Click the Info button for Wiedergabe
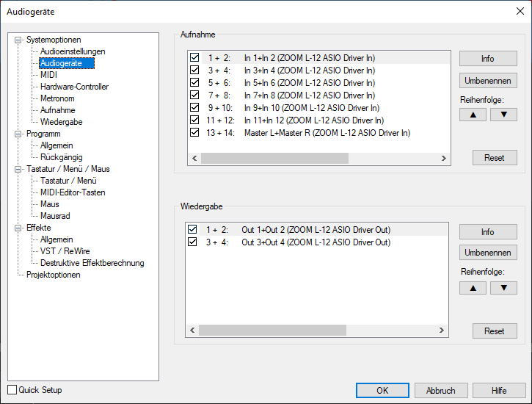This screenshot has height=404, width=532. click(488, 232)
